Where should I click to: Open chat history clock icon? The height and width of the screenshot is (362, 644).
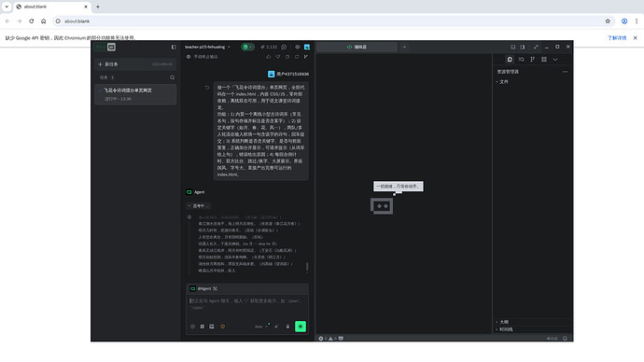[284, 48]
